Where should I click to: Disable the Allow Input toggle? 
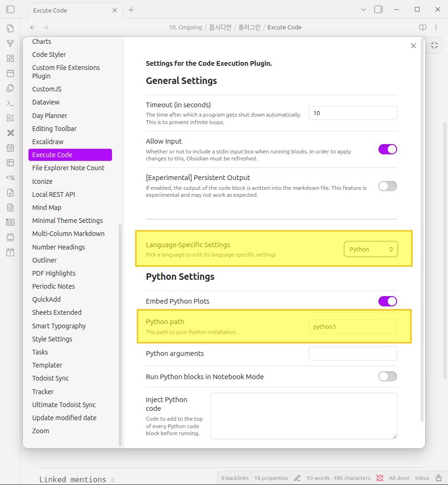[x=387, y=149]
